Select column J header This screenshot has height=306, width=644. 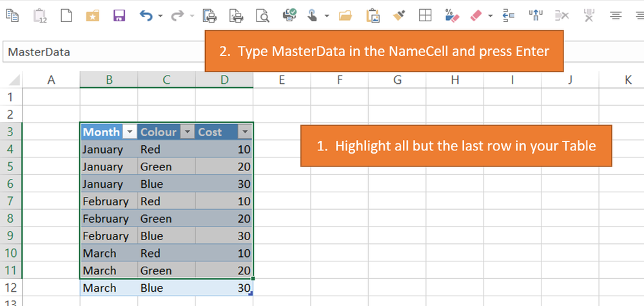[570, 80]
